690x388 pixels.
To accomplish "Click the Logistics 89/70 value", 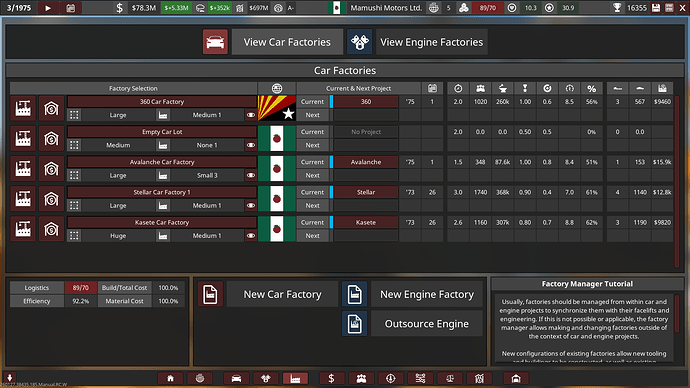I will [81, 288].
